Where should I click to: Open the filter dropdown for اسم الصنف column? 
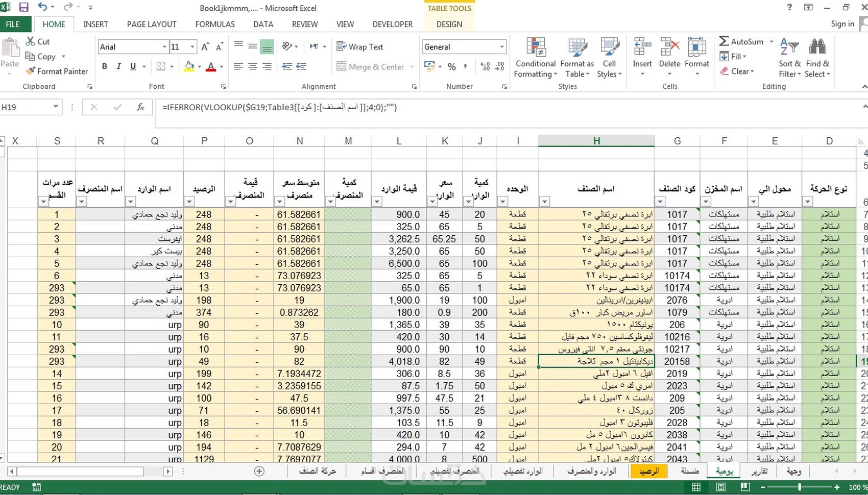544,202
